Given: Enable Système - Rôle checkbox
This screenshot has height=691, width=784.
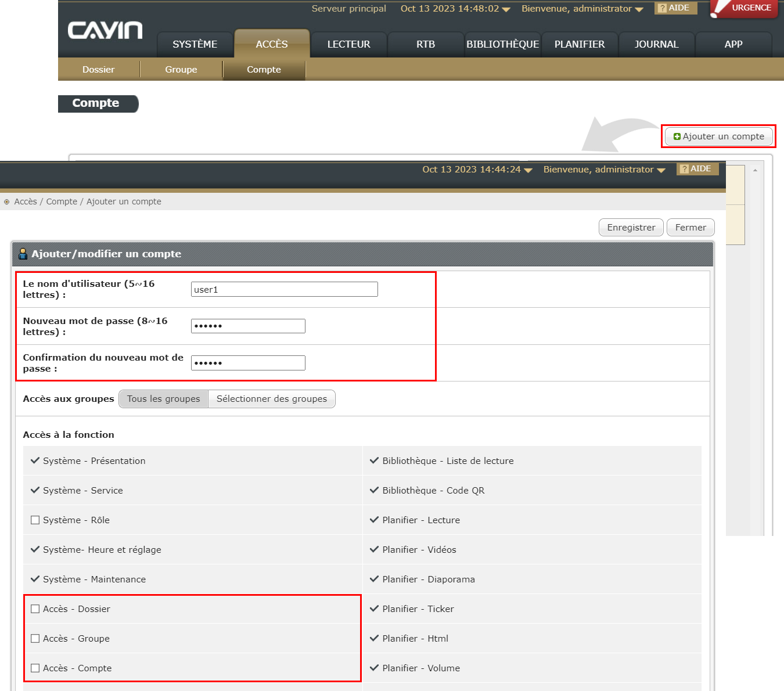Looking at the screenshot, I should (x=35, y=520).
